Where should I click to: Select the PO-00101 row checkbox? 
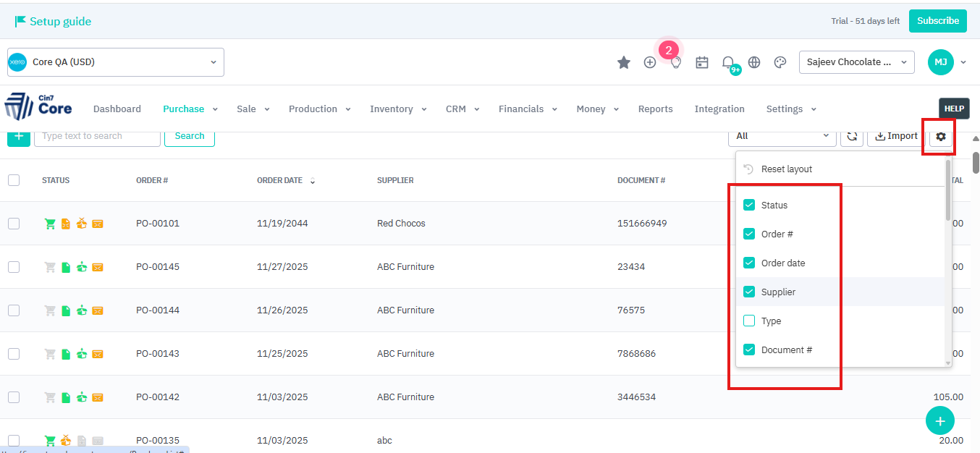coord(14,224)
